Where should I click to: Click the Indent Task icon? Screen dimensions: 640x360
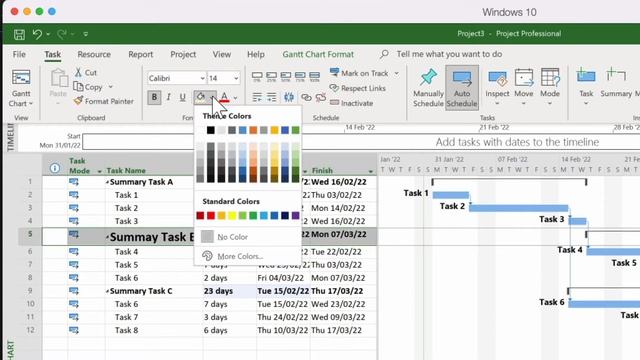pos(271,97)
